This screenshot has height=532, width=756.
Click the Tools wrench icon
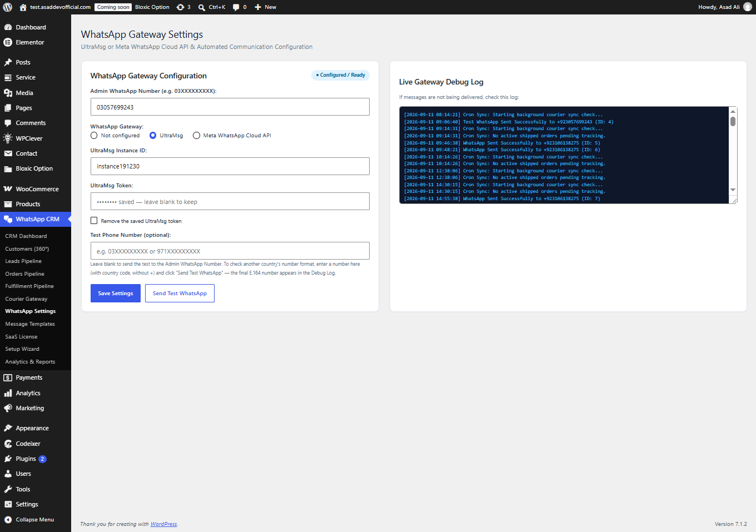[8, 489]
